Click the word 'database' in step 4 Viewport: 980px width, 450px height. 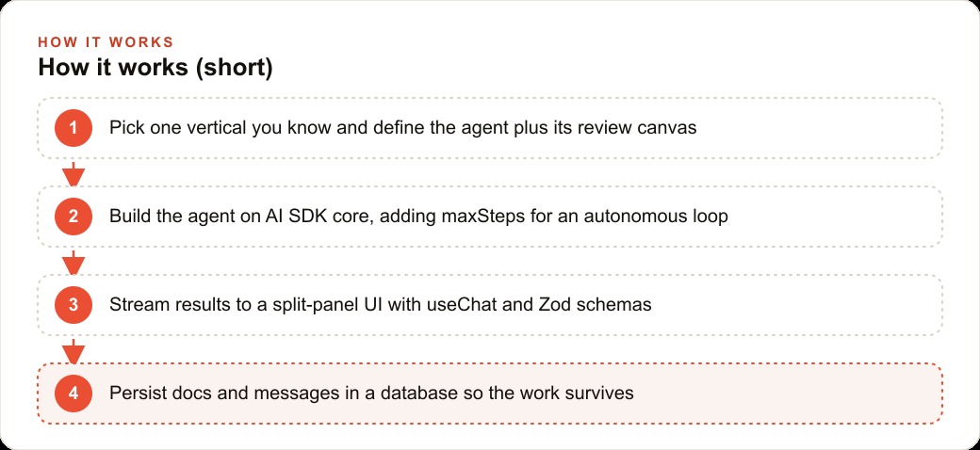click(x=420, y=394)
